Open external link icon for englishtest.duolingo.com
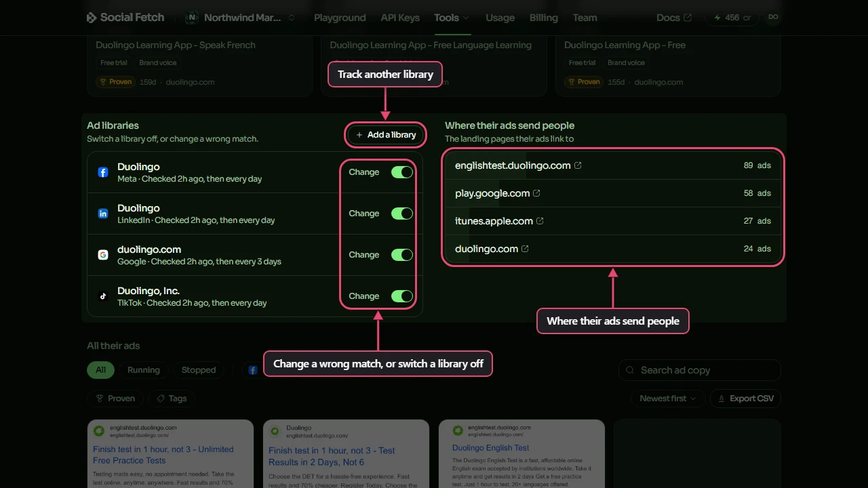The image size is (868, 488). 578,165
